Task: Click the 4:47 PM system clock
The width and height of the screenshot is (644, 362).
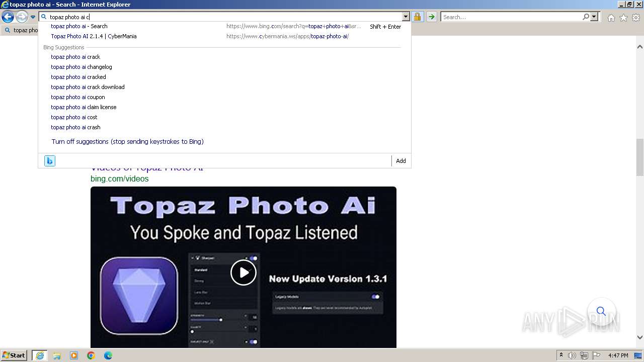Action: click(x=618, y=355)
